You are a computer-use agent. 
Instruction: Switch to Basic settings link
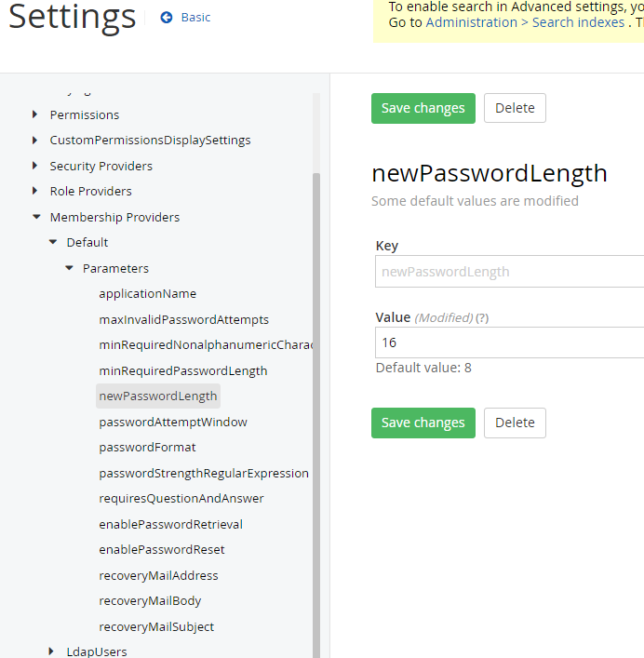pyautogui.click(x=195, y=17)
